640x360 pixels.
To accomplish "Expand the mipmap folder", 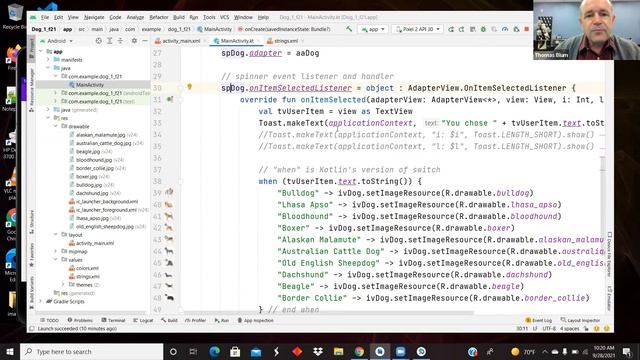I will coord(56,251).
